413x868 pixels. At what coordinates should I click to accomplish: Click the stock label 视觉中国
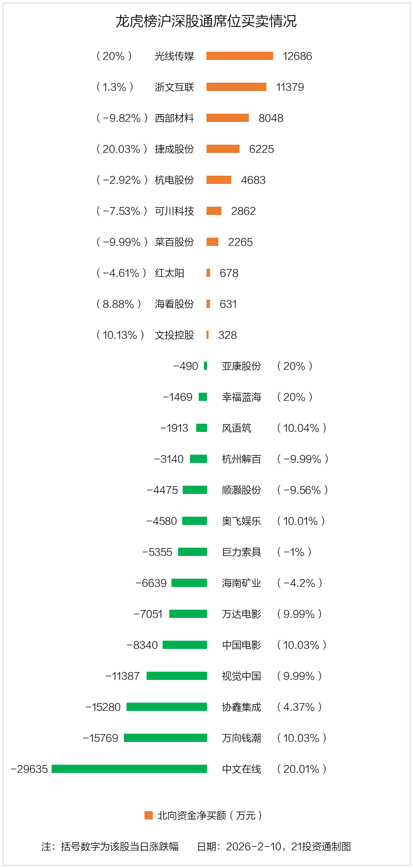click(242, 676)
